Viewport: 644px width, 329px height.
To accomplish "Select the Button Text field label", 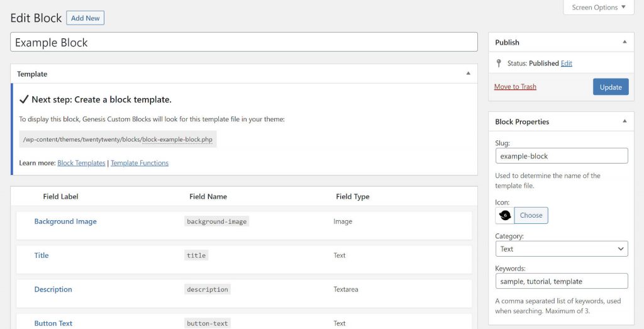I will tap(53, 323).
